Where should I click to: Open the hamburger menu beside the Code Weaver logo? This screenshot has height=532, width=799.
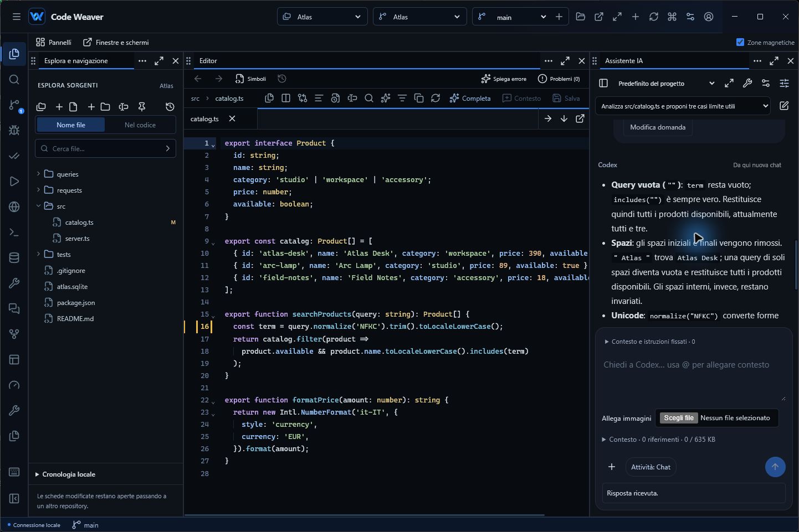coord(17,17)
